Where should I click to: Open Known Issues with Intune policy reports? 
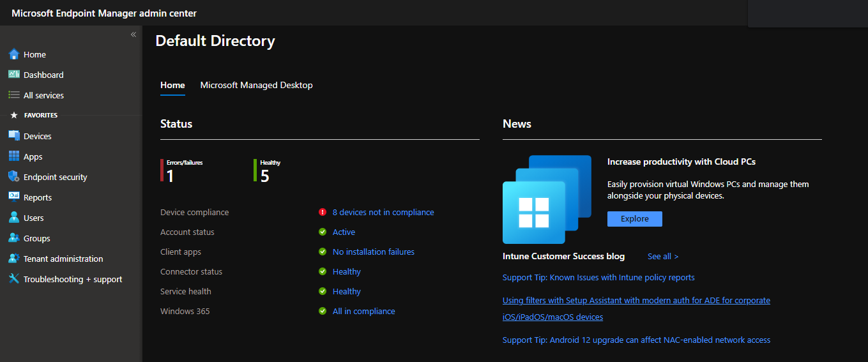pos(598,277)
